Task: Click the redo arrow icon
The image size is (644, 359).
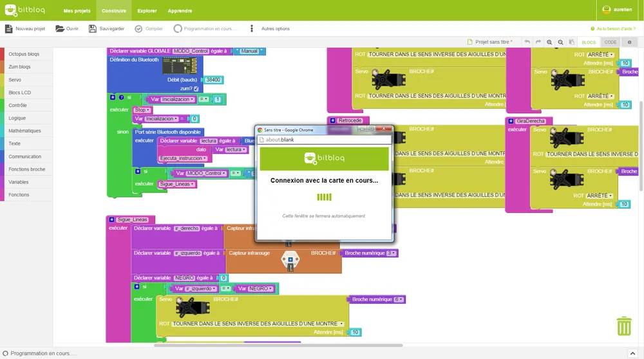Action: click(538, 42)
